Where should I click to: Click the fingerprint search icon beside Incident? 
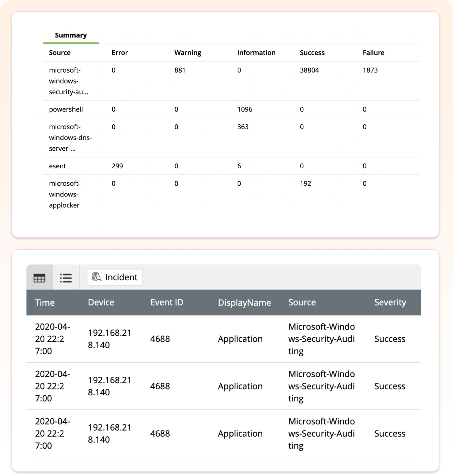(97, 277)
